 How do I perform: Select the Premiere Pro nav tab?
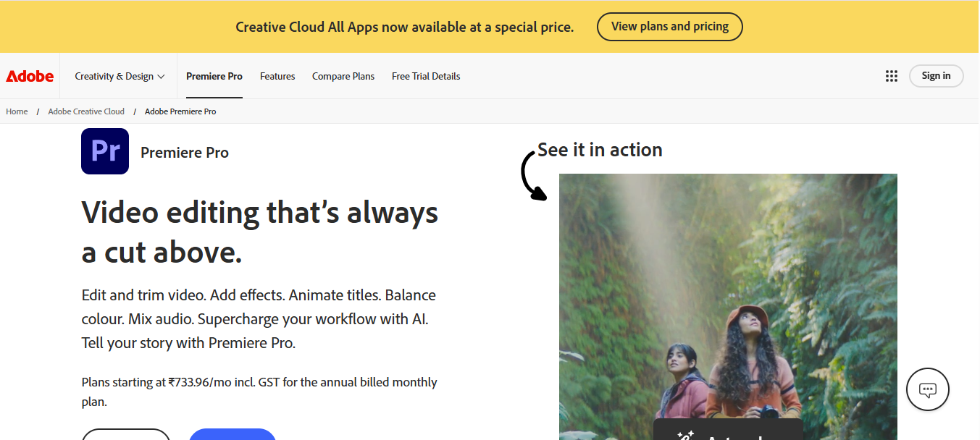214,76
